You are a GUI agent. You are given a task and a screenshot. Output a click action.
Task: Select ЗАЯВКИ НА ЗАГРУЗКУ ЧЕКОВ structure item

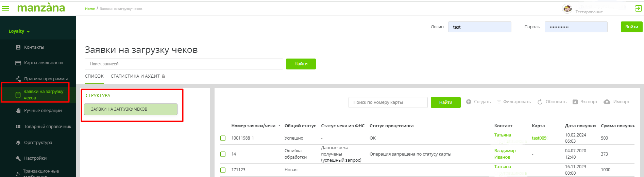tap(131, 109)
